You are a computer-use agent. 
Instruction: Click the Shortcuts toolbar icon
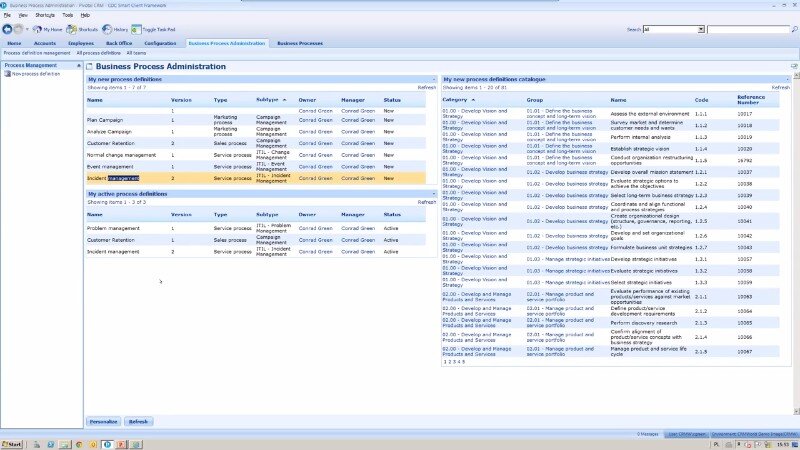tap(82, 30)
